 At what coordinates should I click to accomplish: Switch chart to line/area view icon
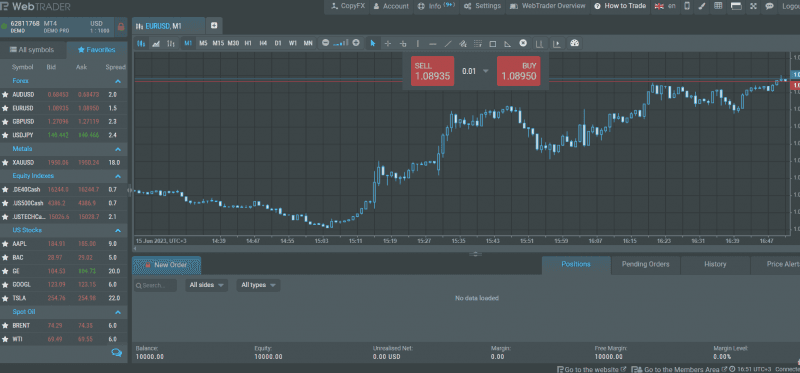pyautogui.click(x=156, y=43)
